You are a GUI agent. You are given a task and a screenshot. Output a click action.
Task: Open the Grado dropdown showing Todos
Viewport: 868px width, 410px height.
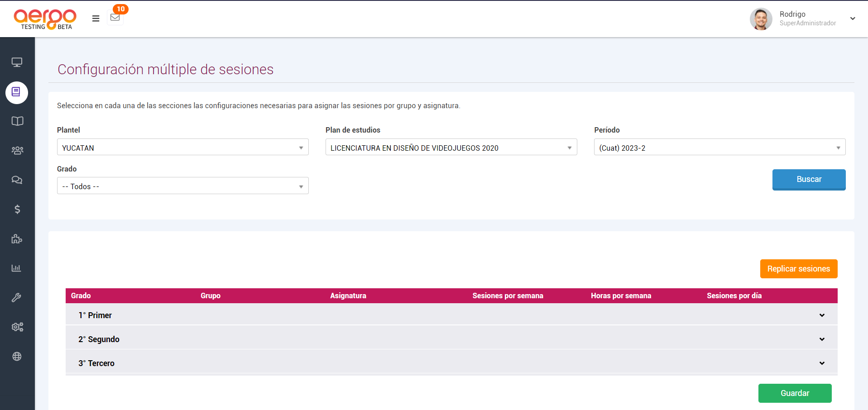click(x=182, y=186)
